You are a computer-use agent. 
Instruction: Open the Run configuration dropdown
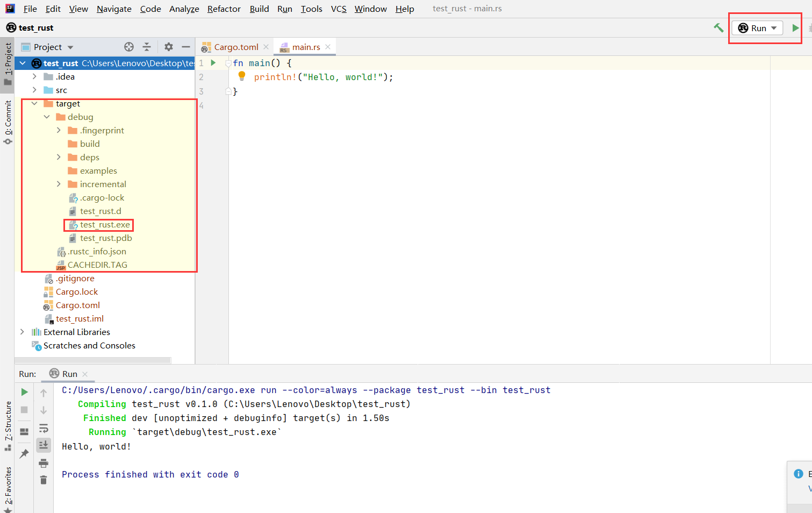click(758, 28)
